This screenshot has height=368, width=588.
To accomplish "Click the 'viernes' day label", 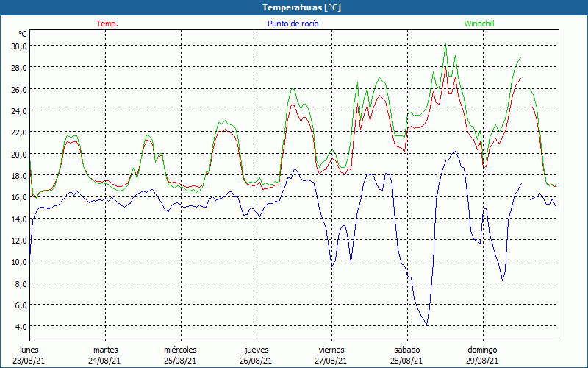I will [331, 350].
